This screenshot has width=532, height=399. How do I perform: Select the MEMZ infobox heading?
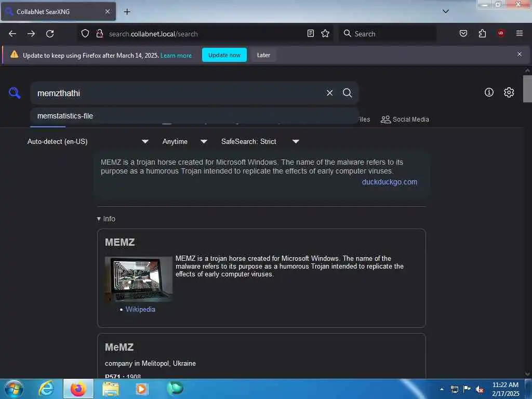(x=120, y=242)
